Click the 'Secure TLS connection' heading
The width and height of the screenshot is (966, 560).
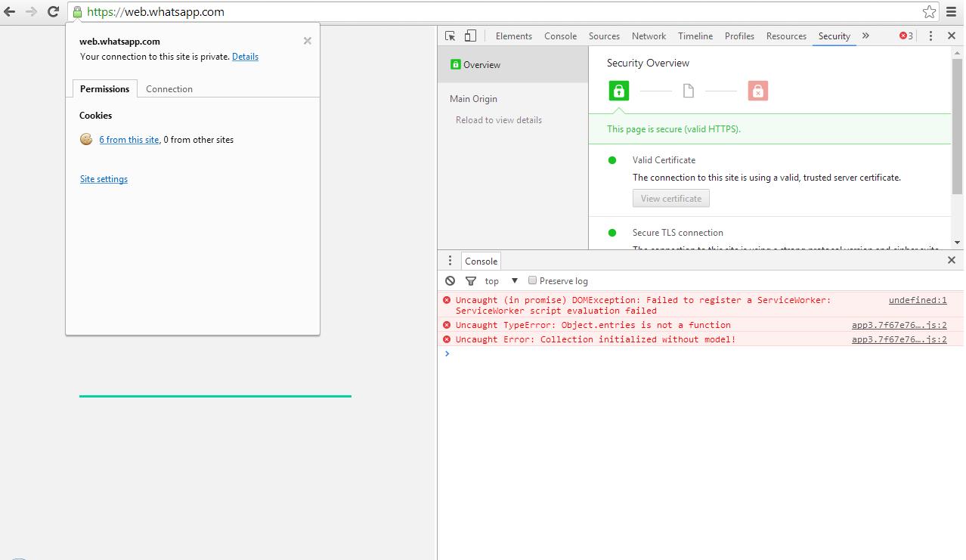tap(677, 233)
